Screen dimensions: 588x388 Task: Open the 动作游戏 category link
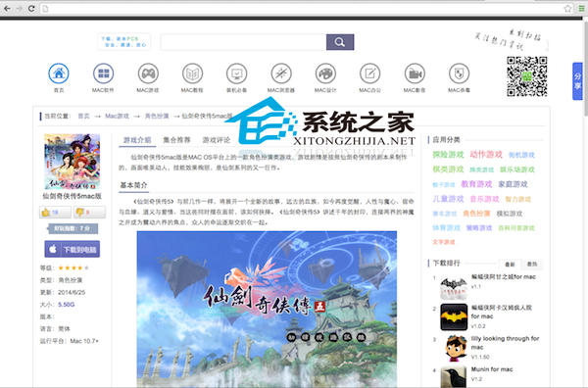486,155
